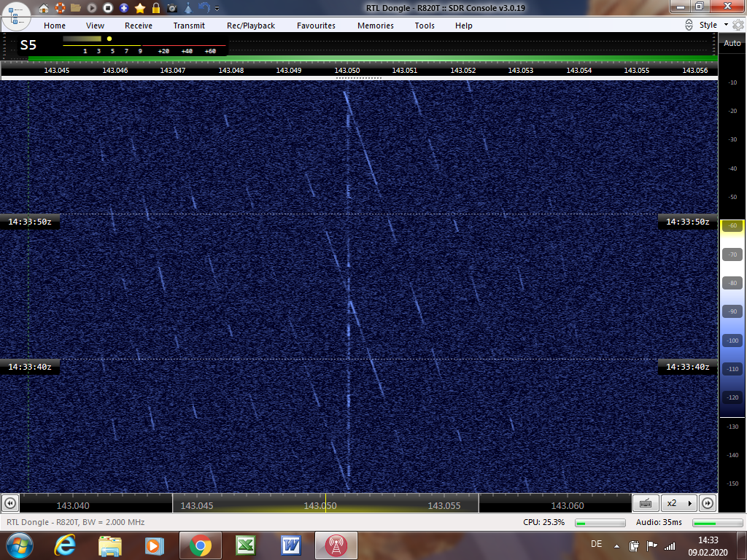Click the blue cone-shaped icon in the quick toolbar
The image size is (747, 560).
coord(188,8)
